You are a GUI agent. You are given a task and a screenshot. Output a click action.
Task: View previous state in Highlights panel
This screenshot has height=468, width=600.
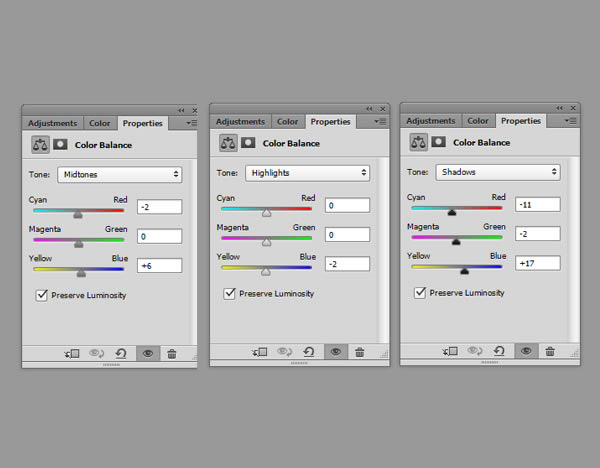coord(284,351)
